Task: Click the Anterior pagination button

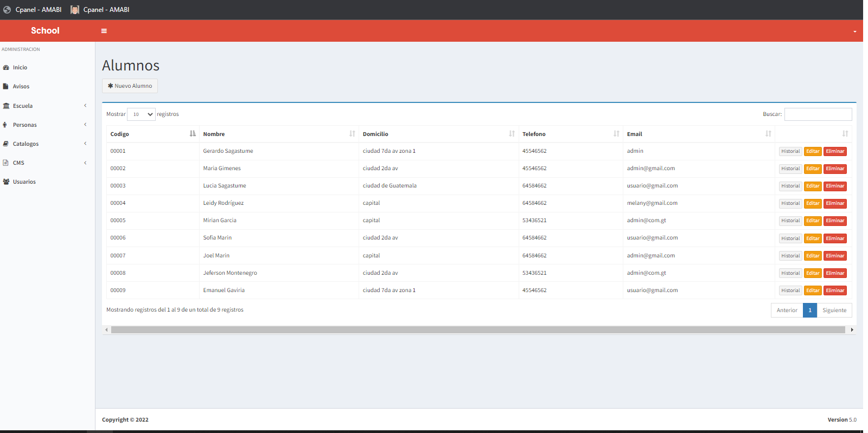Action: point(787,310)
